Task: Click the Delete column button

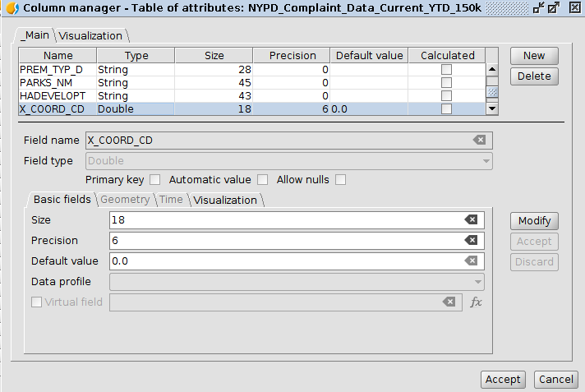Action: (x=534, y=76)
